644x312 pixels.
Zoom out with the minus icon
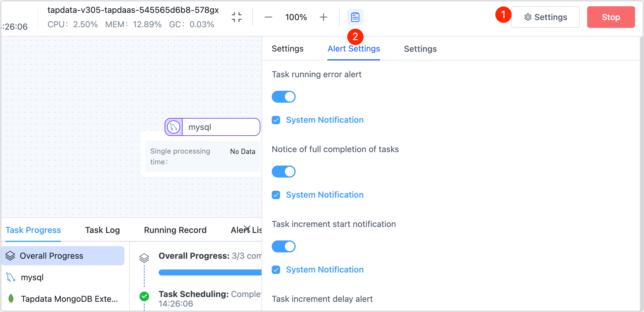[x=268, y=17]
